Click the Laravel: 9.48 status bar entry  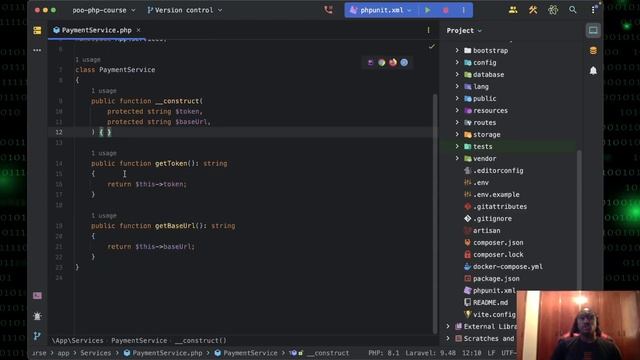[431, 353]
